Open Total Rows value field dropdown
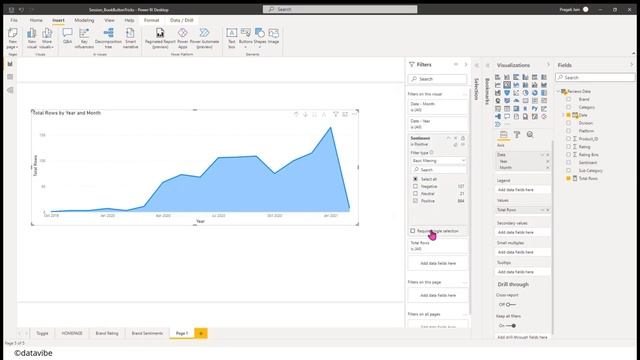The width and height of the screenshot is (640, 360). pyautogui.click(x=542, y=210)
